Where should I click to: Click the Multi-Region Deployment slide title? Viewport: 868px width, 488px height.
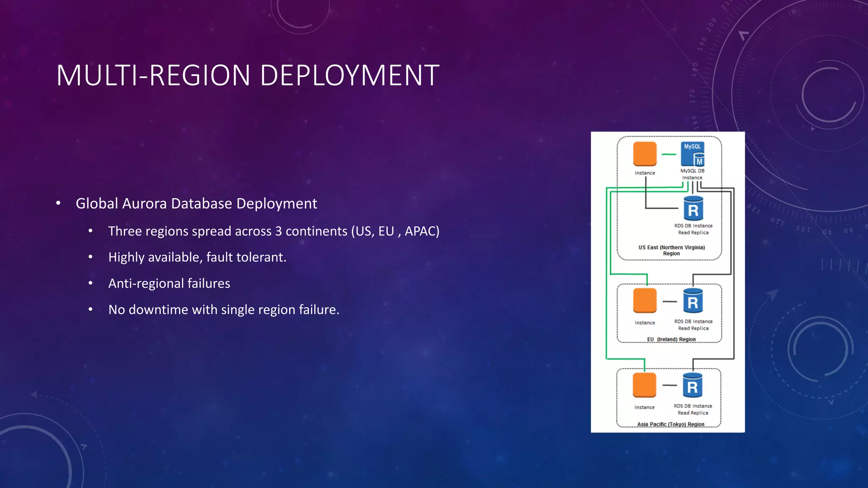pos(248,75)
